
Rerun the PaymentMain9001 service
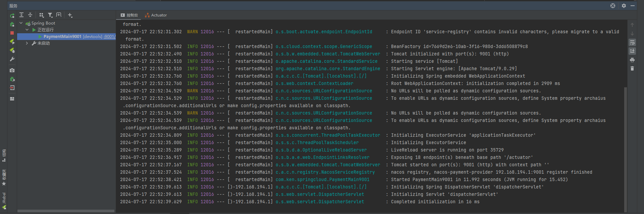pyautogui.click(x=12, y=15)
